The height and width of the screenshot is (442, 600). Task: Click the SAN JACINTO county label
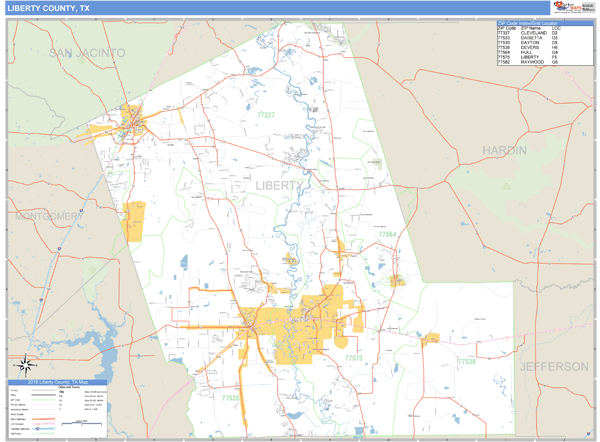[87, 53]
